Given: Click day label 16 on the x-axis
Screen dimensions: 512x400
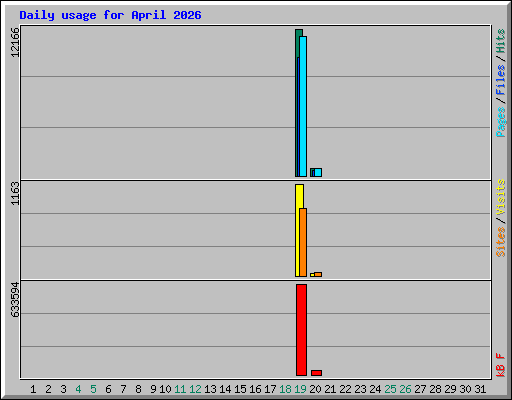Looking at the screenshot, I should [255, 389].
